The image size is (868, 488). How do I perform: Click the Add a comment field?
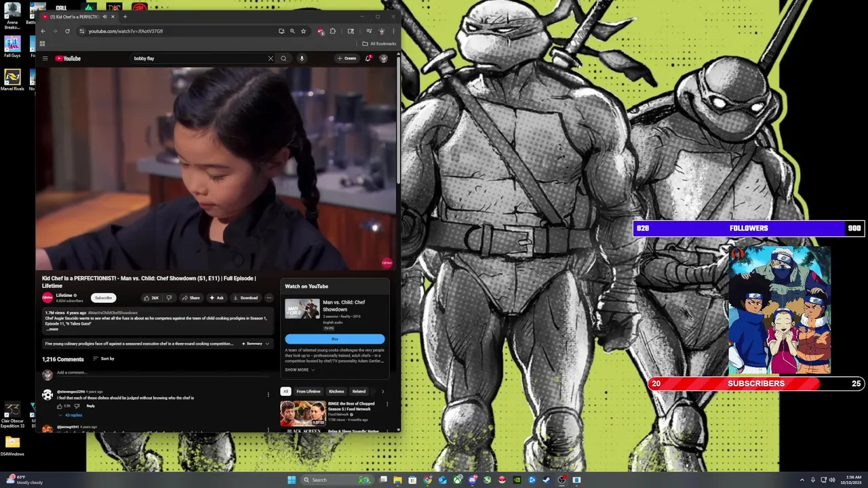coord(163,373)
